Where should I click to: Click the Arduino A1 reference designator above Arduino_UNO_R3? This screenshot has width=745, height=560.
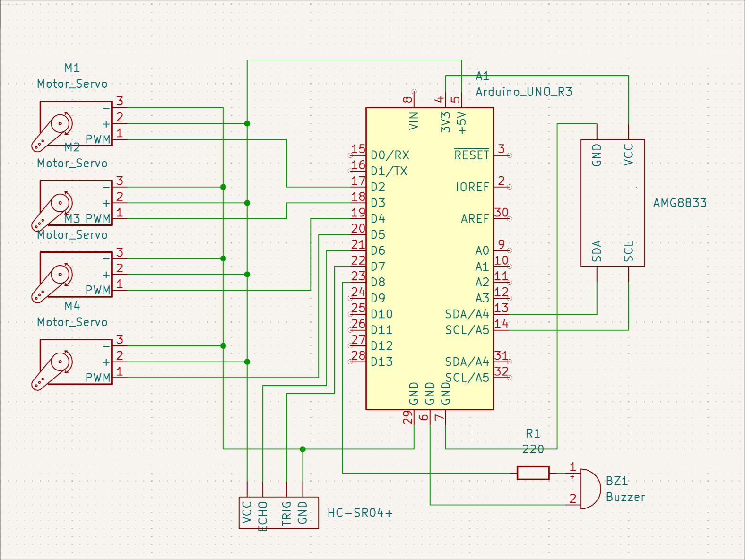tap(483, 76)
